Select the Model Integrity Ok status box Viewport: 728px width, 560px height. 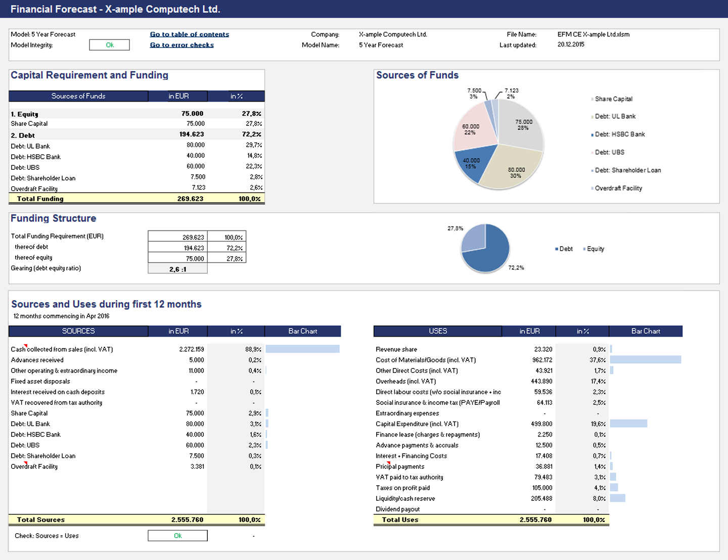click(x=109, y=45)
